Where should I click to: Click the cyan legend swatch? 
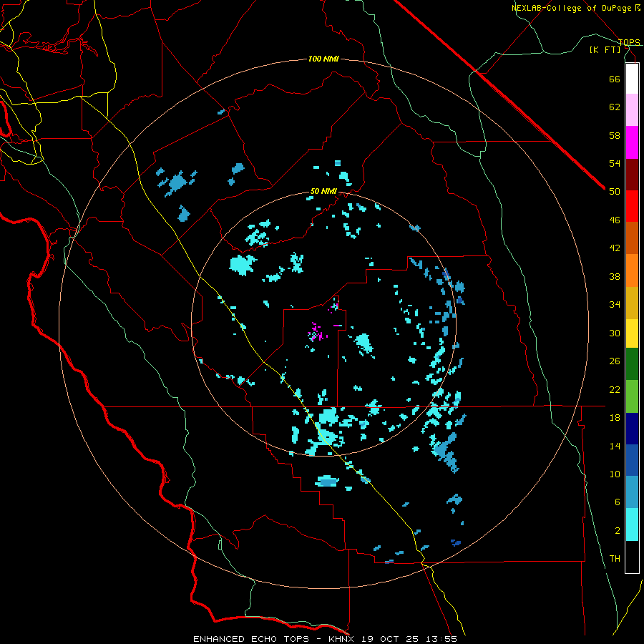point(632,525)
